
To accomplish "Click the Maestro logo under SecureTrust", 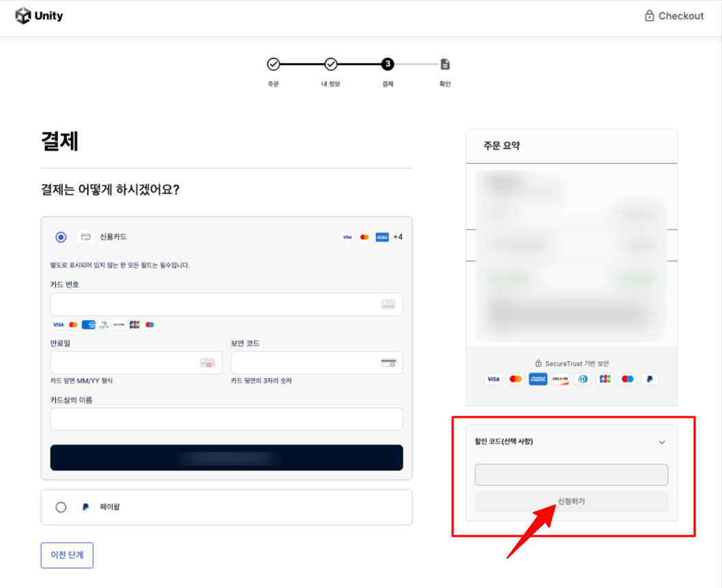I will [x=628, y=379].
